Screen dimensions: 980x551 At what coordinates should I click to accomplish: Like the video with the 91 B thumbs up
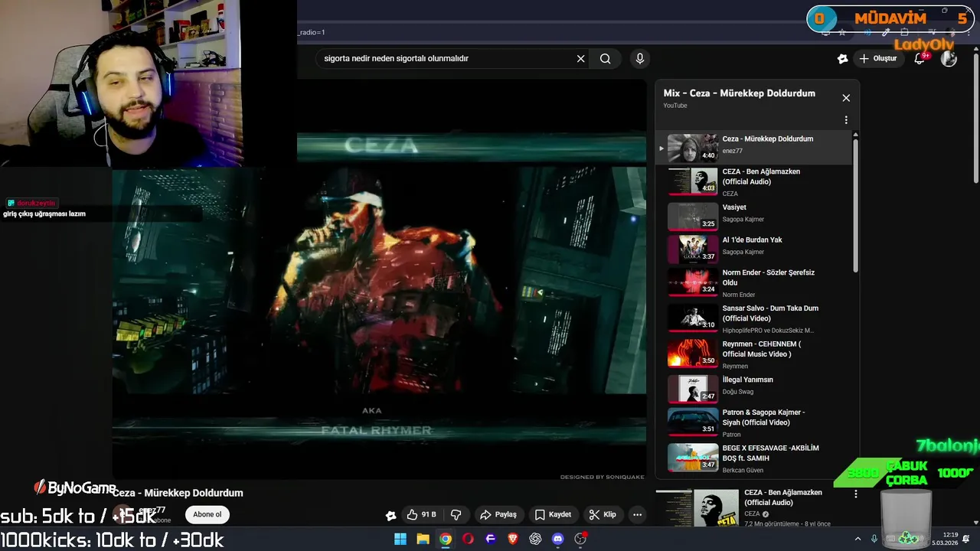[x=421, y=514]
